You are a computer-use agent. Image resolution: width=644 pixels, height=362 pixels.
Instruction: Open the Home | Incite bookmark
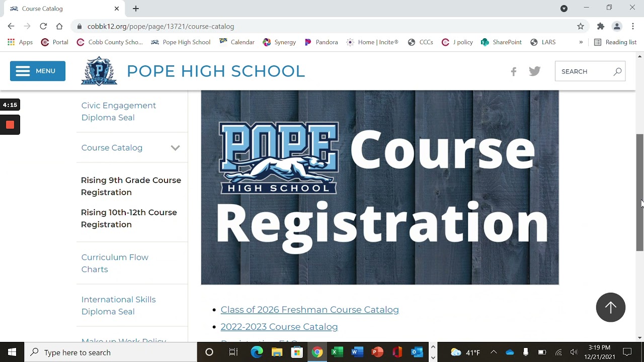tap(372, 42)
